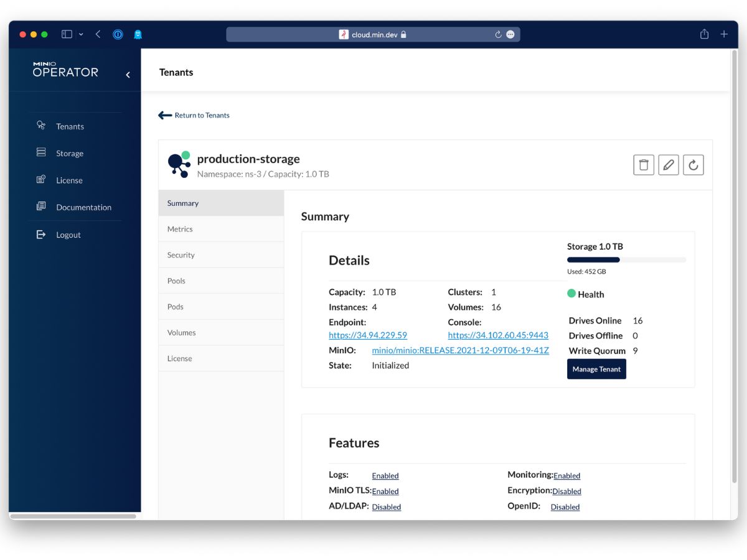Click the MinIO Operator logo
This screenshot has height=560, width=747.
tap(65, 69)
